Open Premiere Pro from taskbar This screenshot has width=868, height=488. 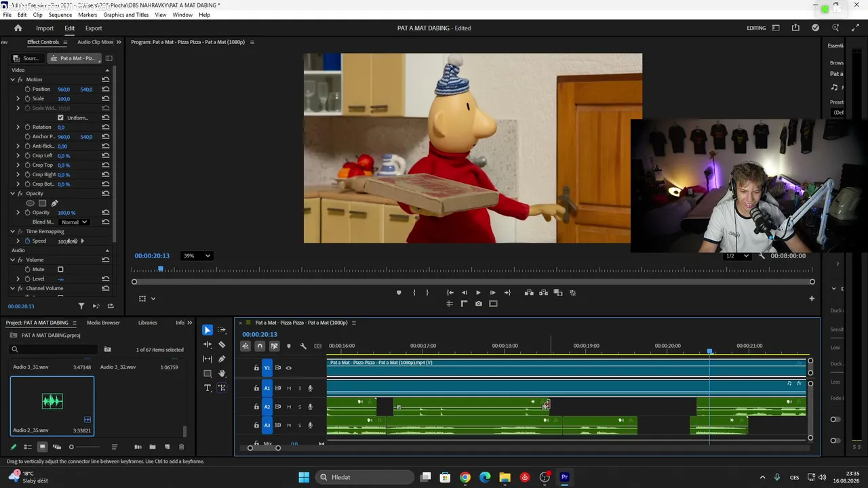(x=564, y=477)
